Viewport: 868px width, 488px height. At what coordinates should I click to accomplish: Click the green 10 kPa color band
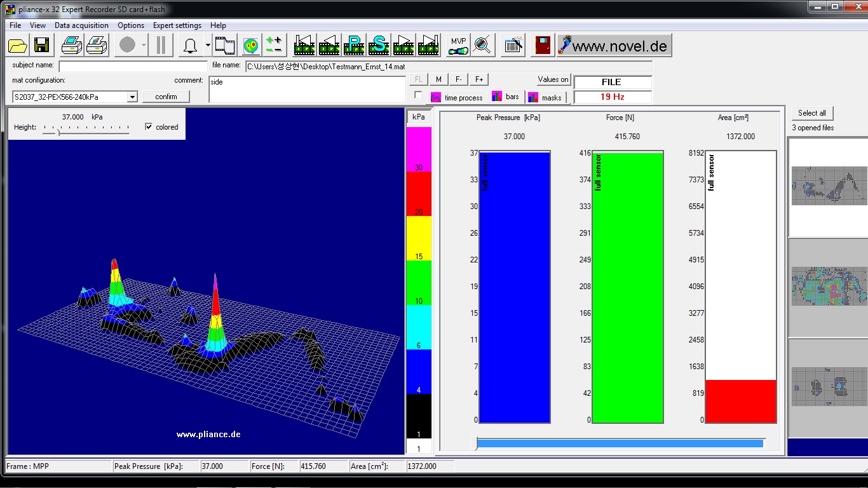coord(419,283)
